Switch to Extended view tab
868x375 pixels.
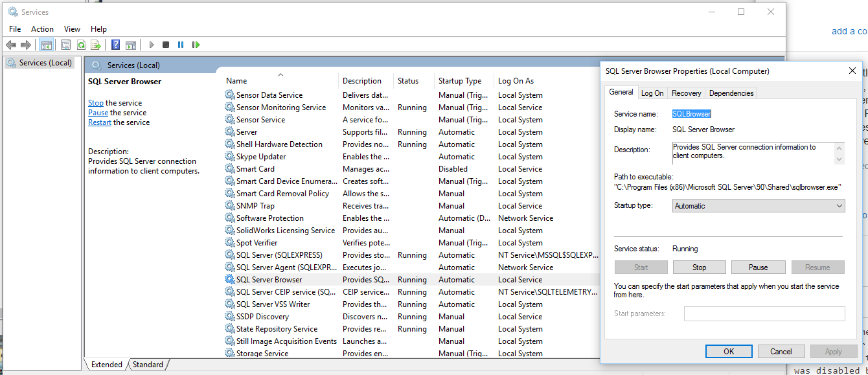107,365
